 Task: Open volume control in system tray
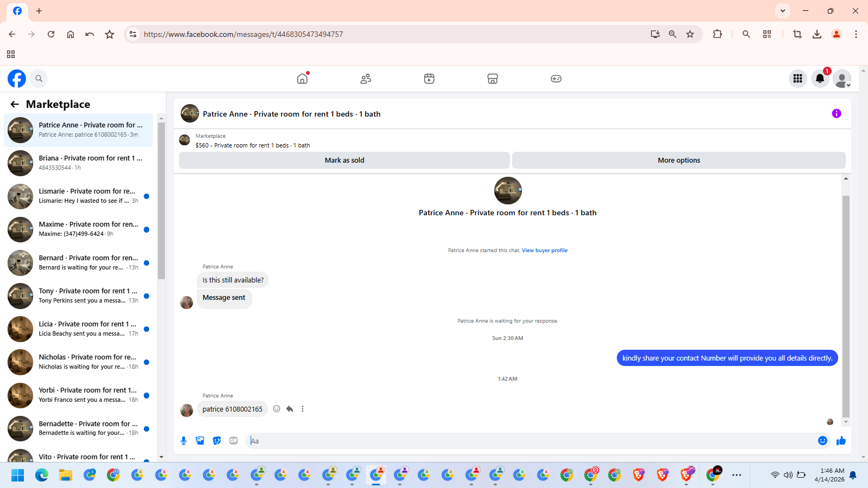(788, 475)
